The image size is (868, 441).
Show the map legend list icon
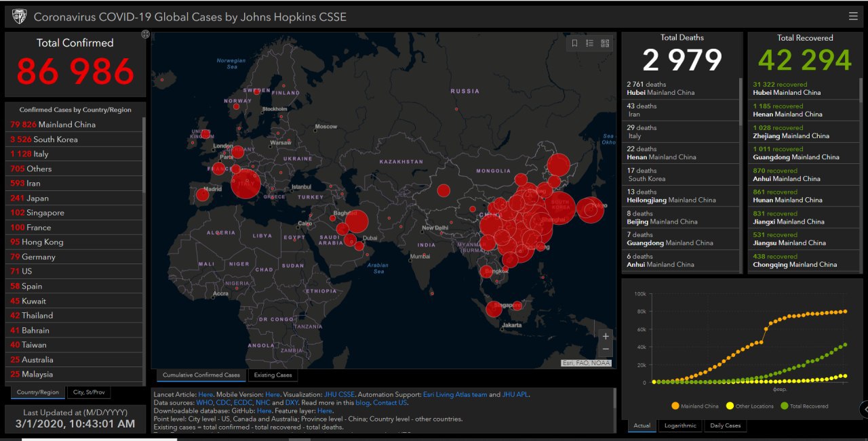590,43
